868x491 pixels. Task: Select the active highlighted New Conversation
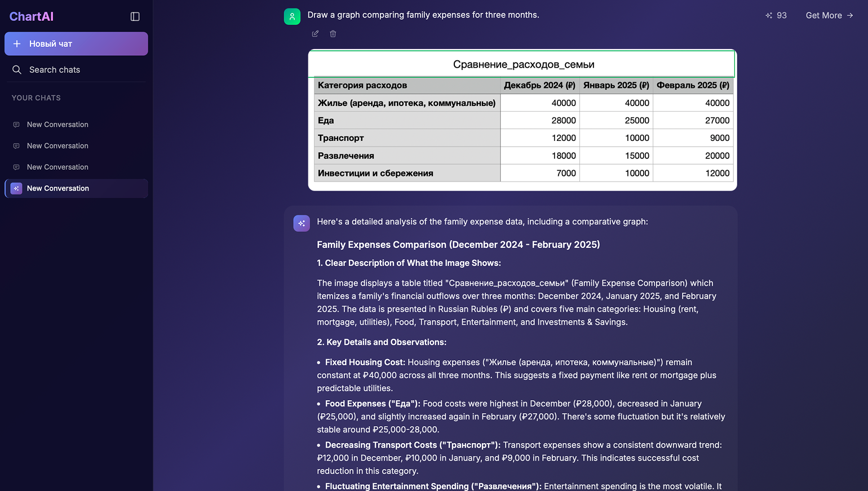pyautogui.click(x=76, y=188)
